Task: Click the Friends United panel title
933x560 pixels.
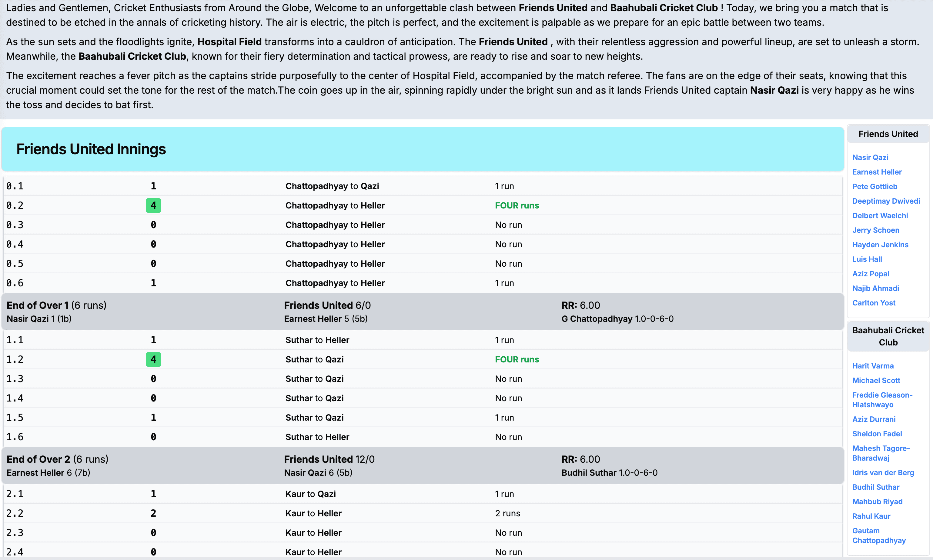Action: click(x=888, y=134)
